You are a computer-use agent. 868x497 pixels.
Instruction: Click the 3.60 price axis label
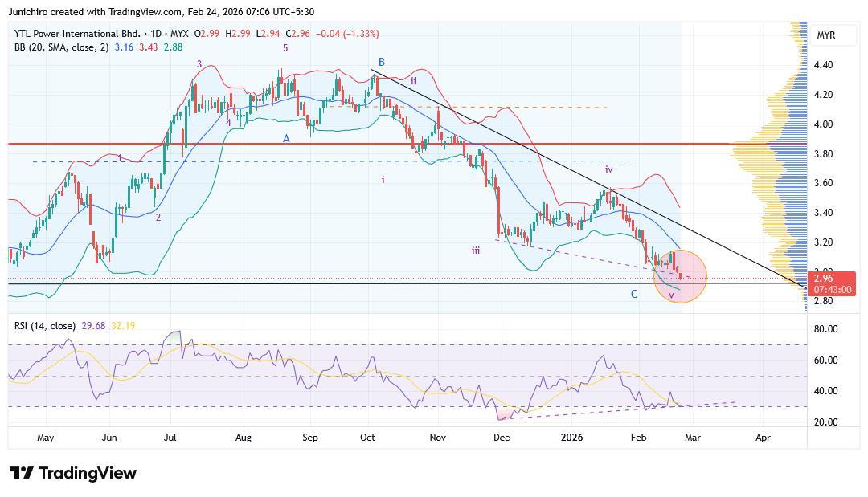(x=823, y=183)
